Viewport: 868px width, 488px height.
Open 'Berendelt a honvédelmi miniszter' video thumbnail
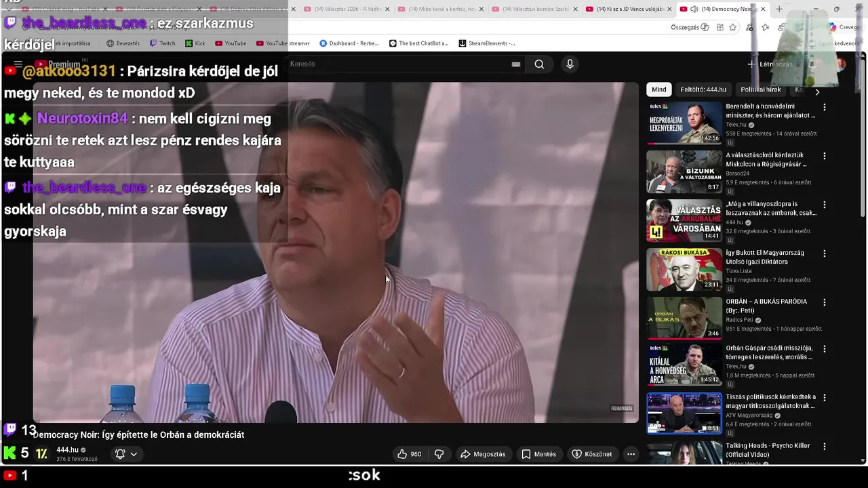coord(684,123)
